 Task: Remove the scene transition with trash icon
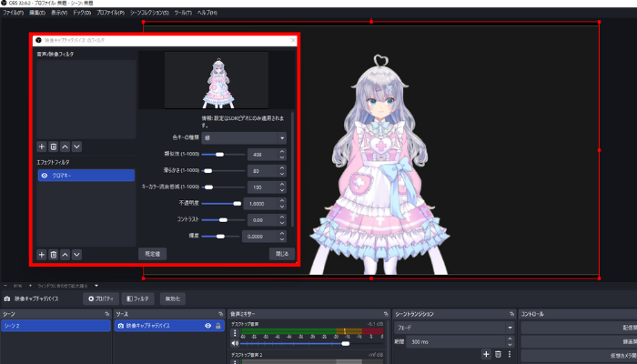coord(498,354)
